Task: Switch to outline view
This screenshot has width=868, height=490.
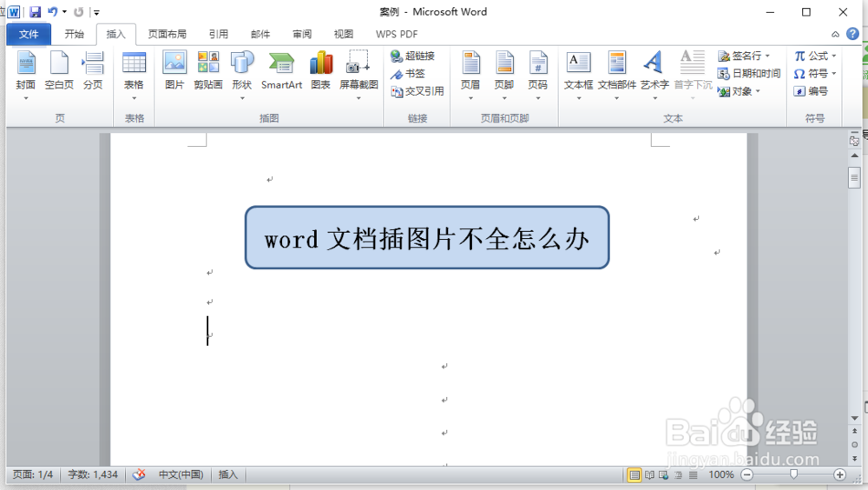Action: (x=678, y=475)
